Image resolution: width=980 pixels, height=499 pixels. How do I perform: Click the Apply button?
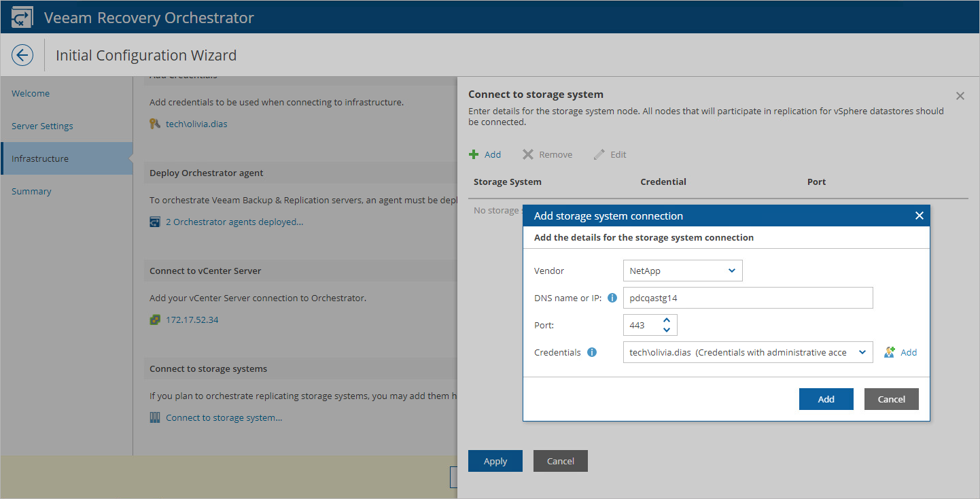coord(495,461)
